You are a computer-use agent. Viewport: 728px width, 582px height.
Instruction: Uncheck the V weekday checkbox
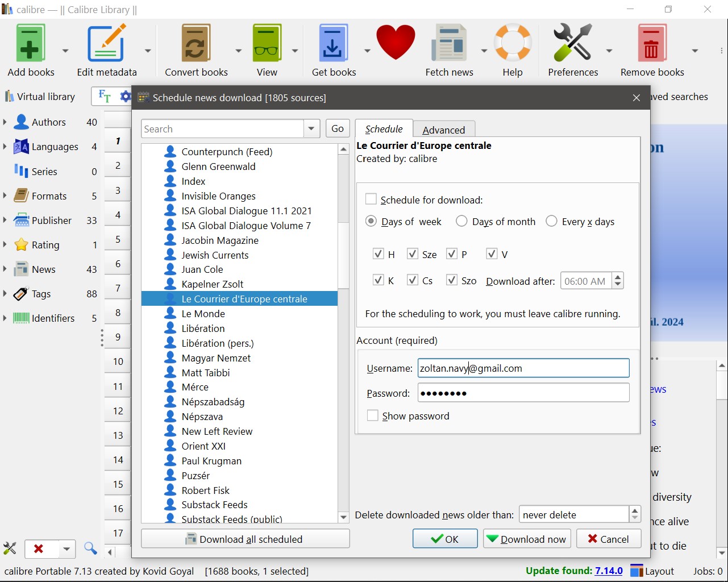coord(492,253)
